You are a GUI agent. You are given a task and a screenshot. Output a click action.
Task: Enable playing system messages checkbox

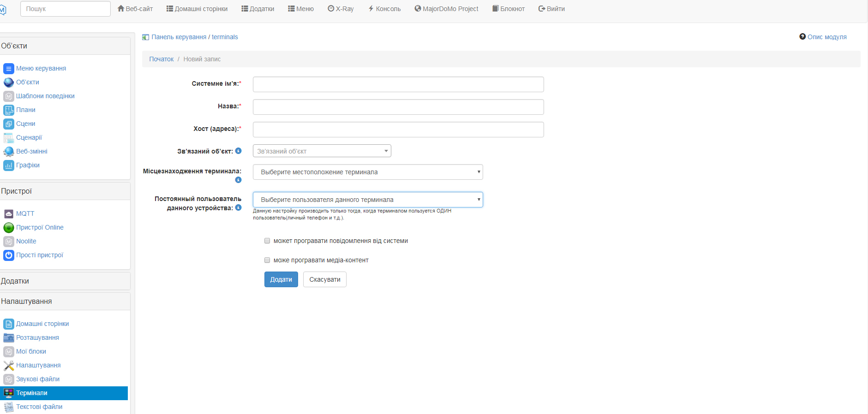pyautogui.click(x=267, y=241)
